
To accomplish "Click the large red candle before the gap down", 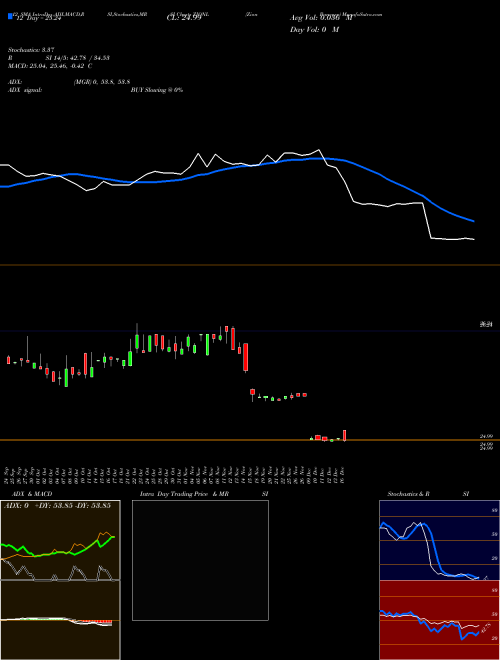I will (x=246, y=357).
